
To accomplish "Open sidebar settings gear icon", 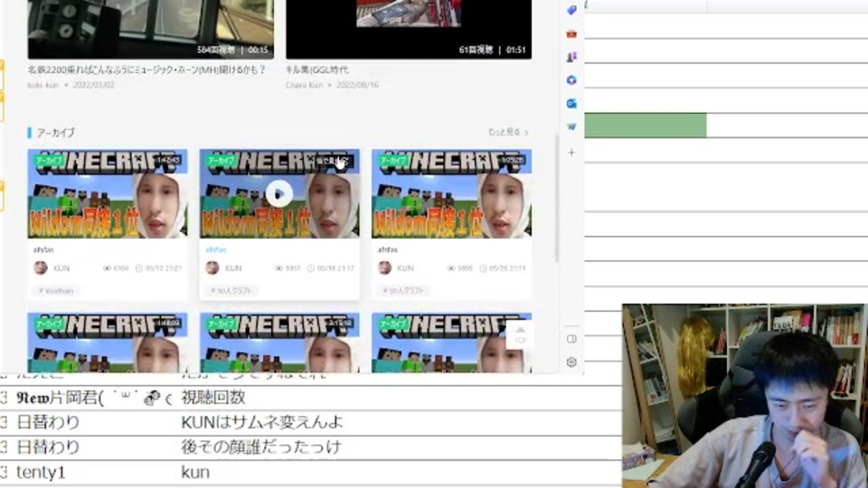I will point(571,361).
